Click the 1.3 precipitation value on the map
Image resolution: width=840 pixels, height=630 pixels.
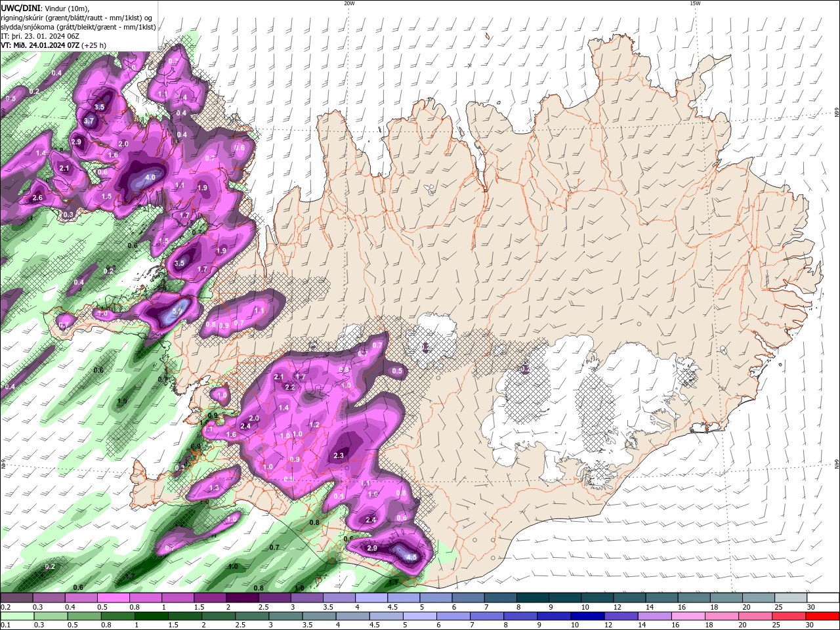[214, 488]
